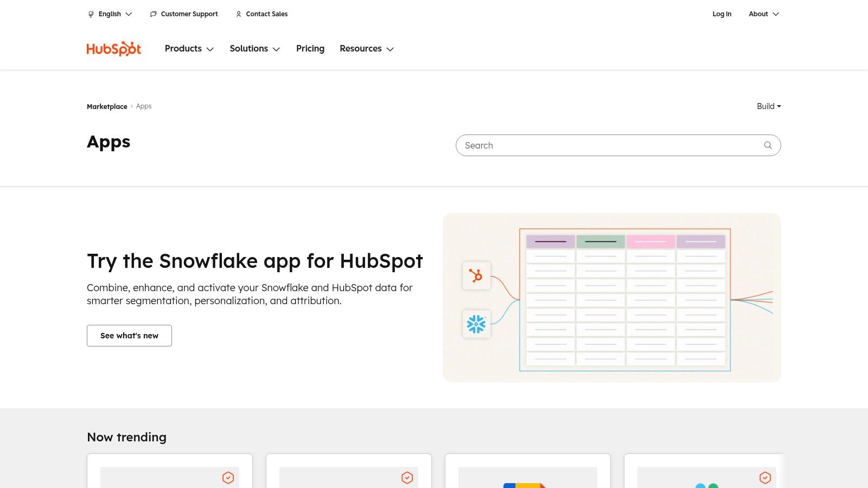Click the See what's new button
868x488 pixels.
pyautogui.click(x=129, y=335)
